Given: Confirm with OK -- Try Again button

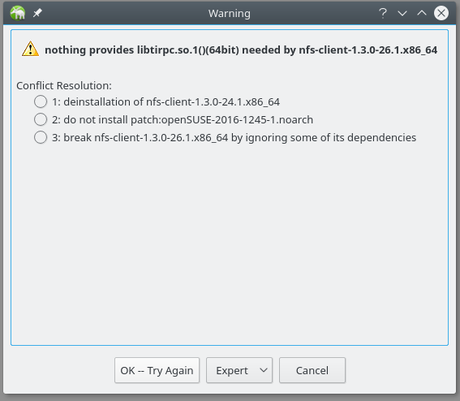Looking at the screenshot, I should [157, 370].
